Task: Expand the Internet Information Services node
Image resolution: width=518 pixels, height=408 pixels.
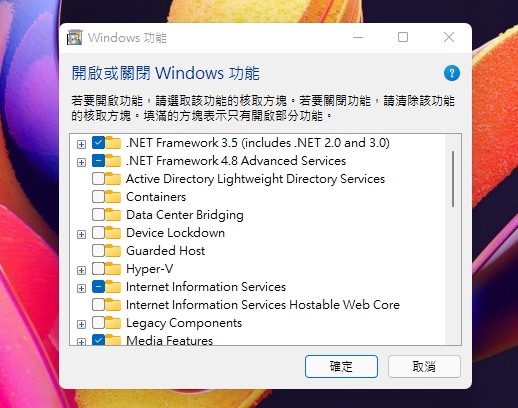Action: tap(81, 288)
